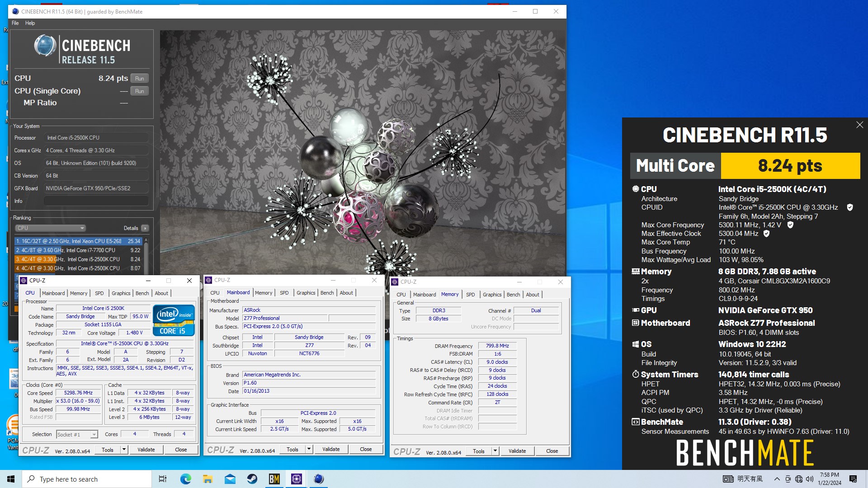Expand Tools arrow in Memory CPU-Z window
This screenshot has height=488, width=868.
(495, 451)
